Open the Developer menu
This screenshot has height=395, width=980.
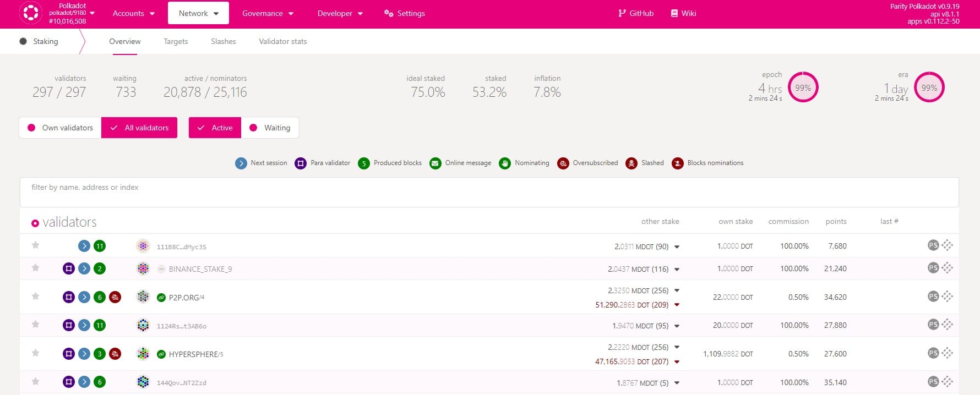click(340, 13)
